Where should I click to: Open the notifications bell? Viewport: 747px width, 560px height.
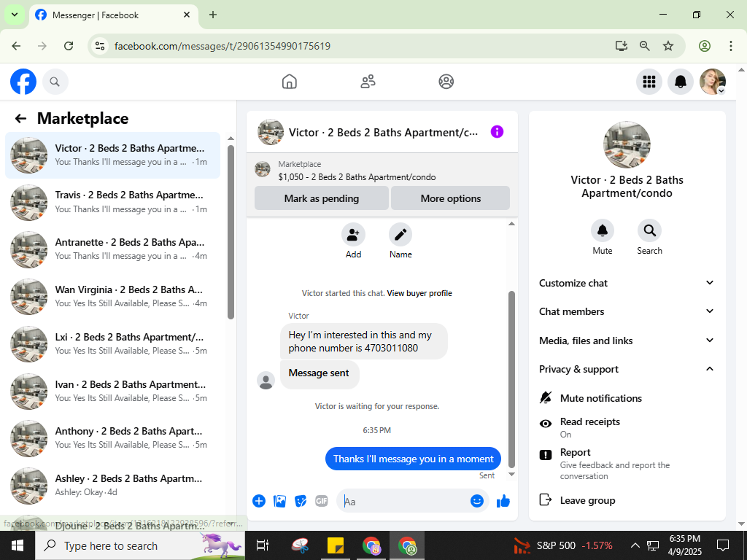[x=681, y=82]
